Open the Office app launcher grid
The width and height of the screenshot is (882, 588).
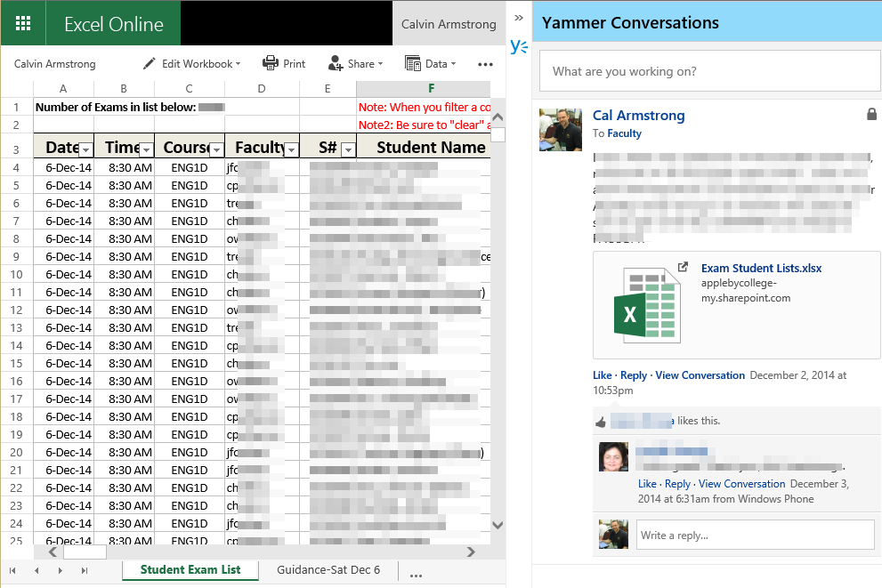[x=23, y=23]
